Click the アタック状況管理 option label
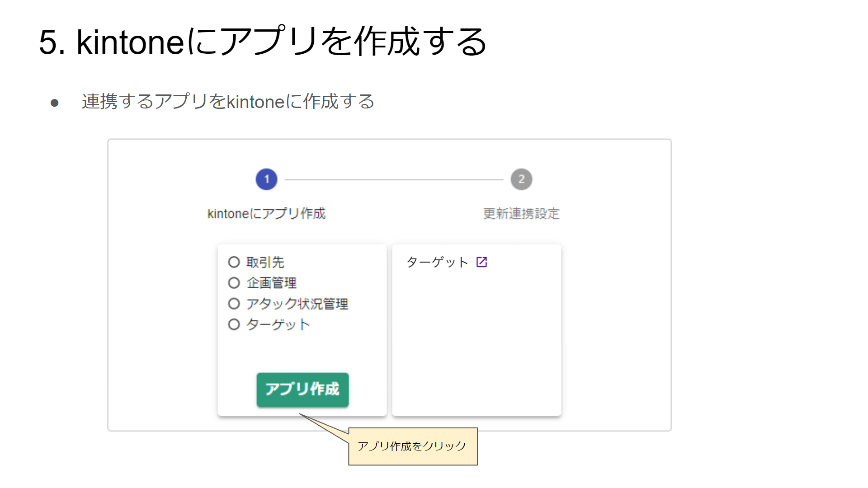 point(297,304)
